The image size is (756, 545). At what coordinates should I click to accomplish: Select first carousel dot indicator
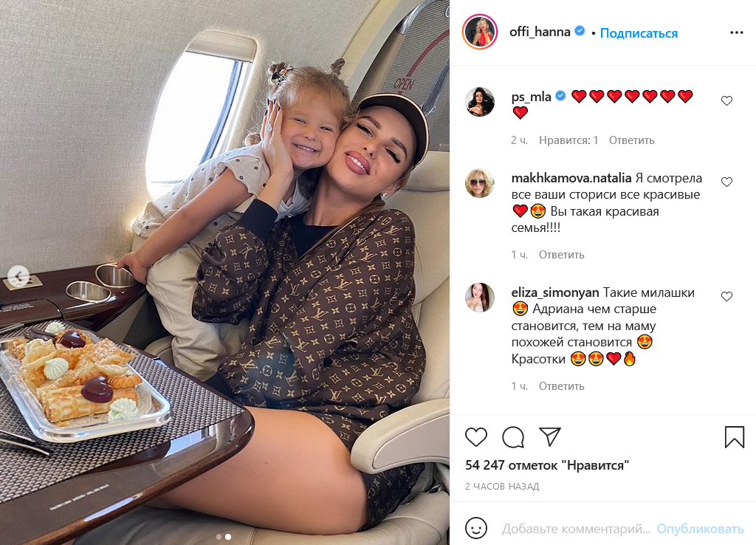(219, 537)
